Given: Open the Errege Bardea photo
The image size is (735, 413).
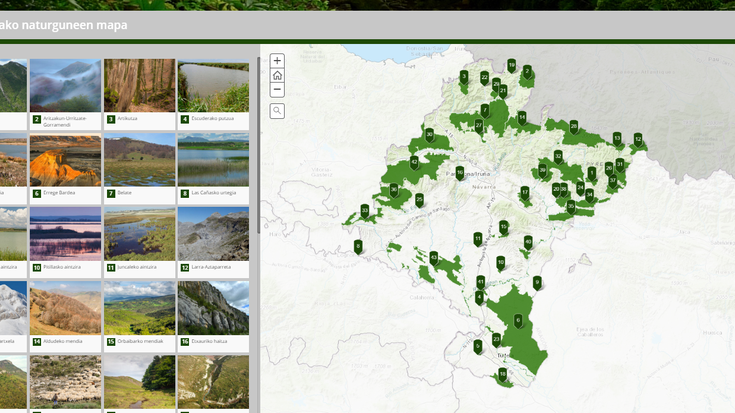Looking at the screenshot, I should coord(65,159).
